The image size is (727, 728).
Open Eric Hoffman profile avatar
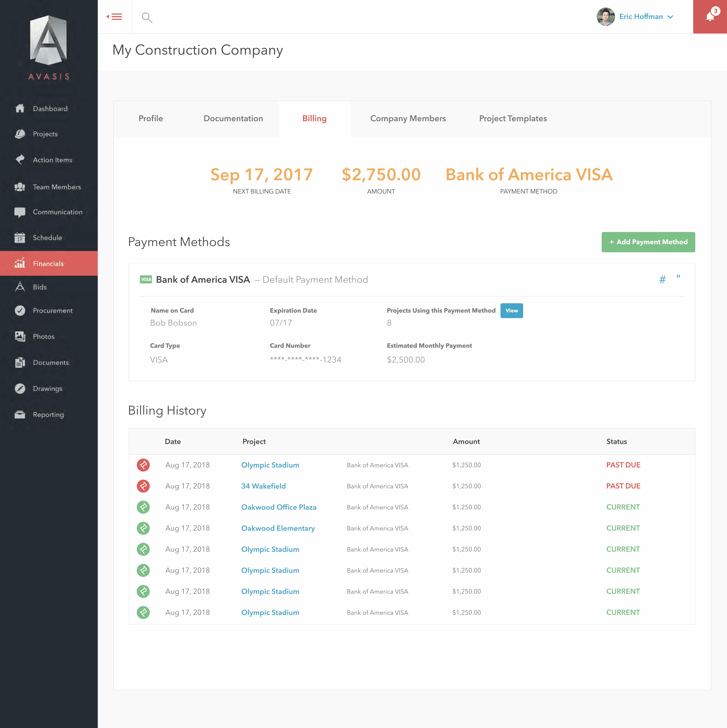tap(606, 17)
